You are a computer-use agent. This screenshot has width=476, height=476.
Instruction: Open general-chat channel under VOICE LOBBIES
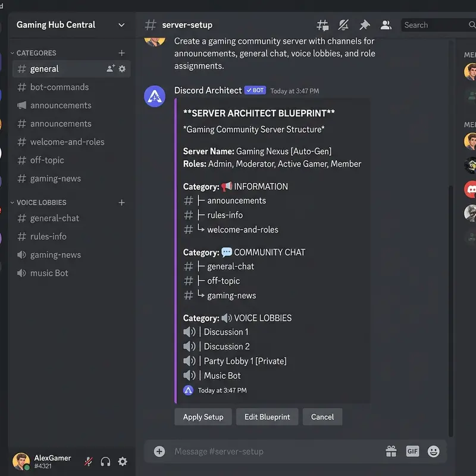71,218
